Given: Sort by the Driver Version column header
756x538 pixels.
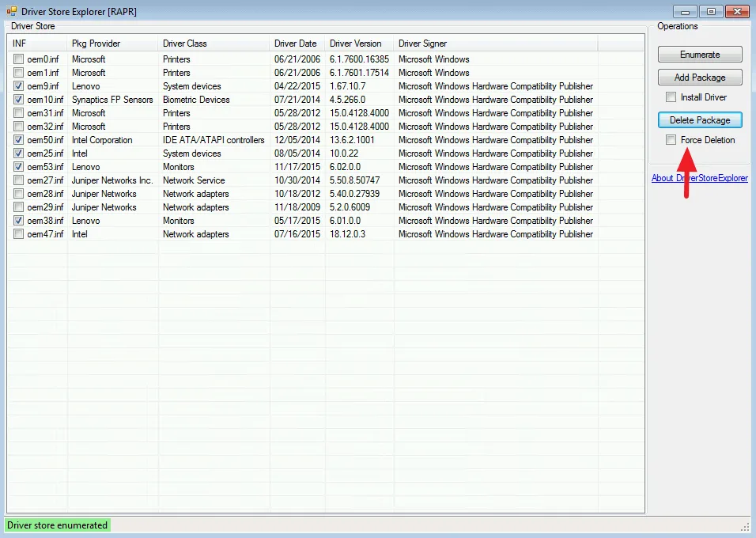Looking at the screenshot, I should 360,44.
